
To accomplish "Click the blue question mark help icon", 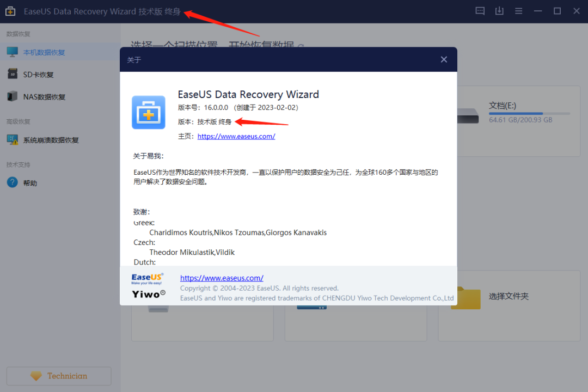I will coord(13,182).
